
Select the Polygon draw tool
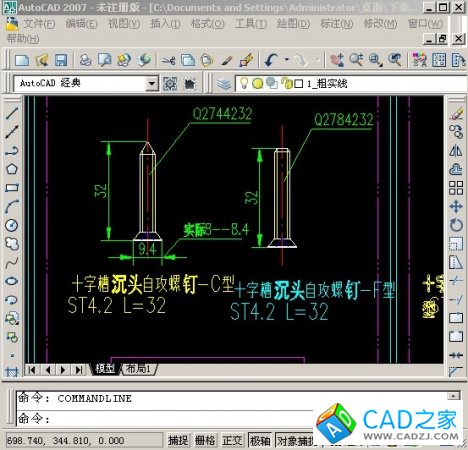[12, 169]
